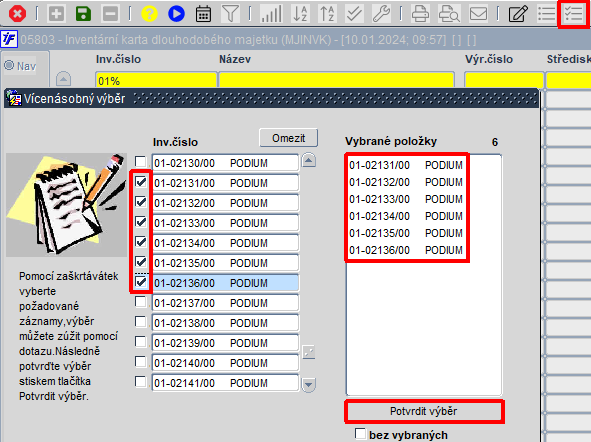Click the remove record minus icon
The width and height of the screenshot is (591, 442).
[x=110, y=14]
